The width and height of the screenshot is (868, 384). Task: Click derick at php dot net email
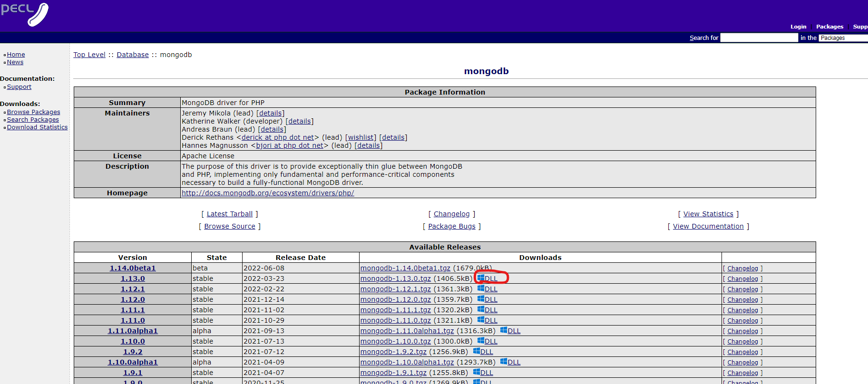point(278,137)
